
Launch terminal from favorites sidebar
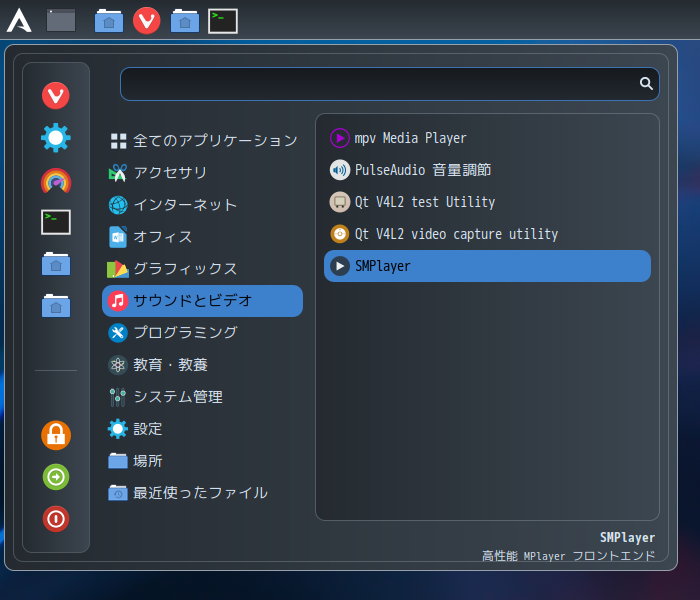click(x=56, y=222)
